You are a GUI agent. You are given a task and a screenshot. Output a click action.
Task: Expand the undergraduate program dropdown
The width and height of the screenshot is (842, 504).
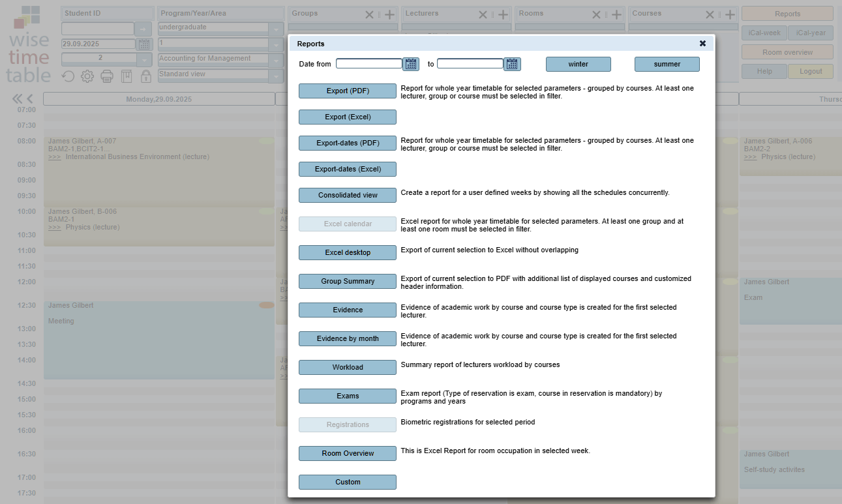coord(277,29)
